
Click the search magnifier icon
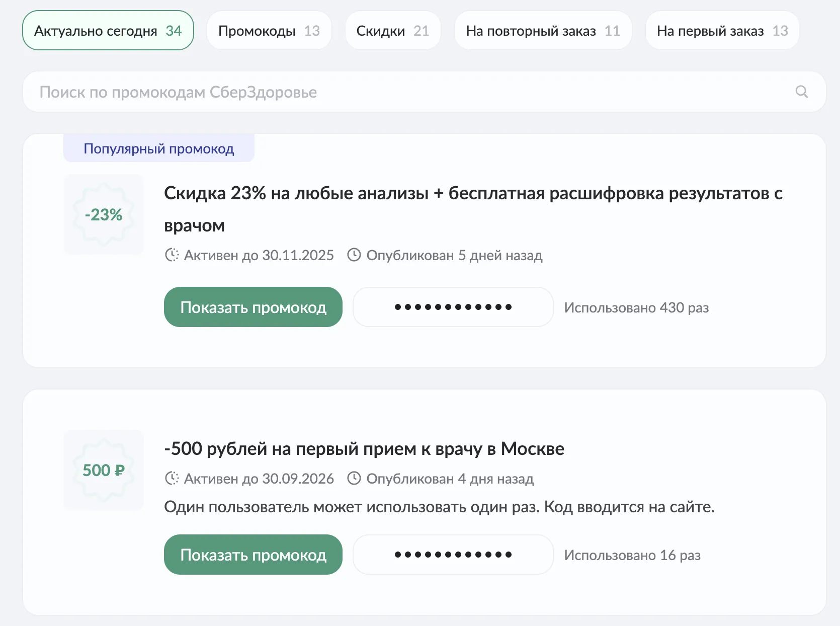click(801, 92)
